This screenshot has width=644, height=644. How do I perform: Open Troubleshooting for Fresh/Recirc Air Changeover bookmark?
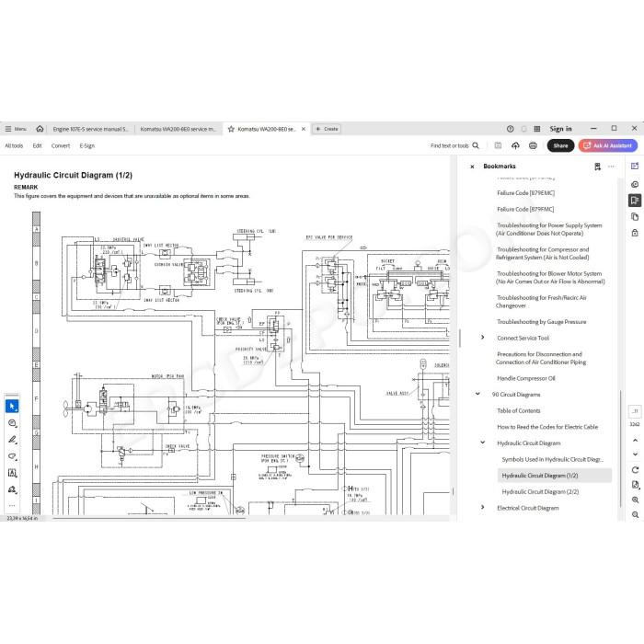pos(541,302)
